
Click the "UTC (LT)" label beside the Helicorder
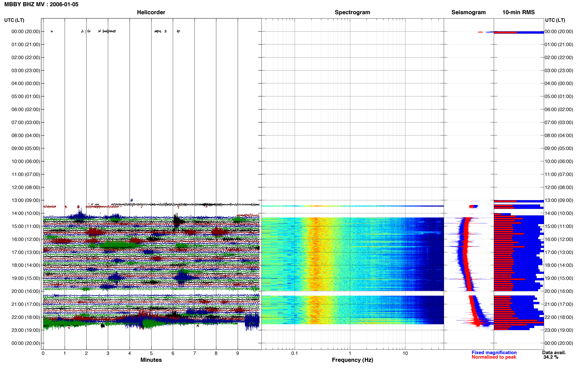[14, 20]
